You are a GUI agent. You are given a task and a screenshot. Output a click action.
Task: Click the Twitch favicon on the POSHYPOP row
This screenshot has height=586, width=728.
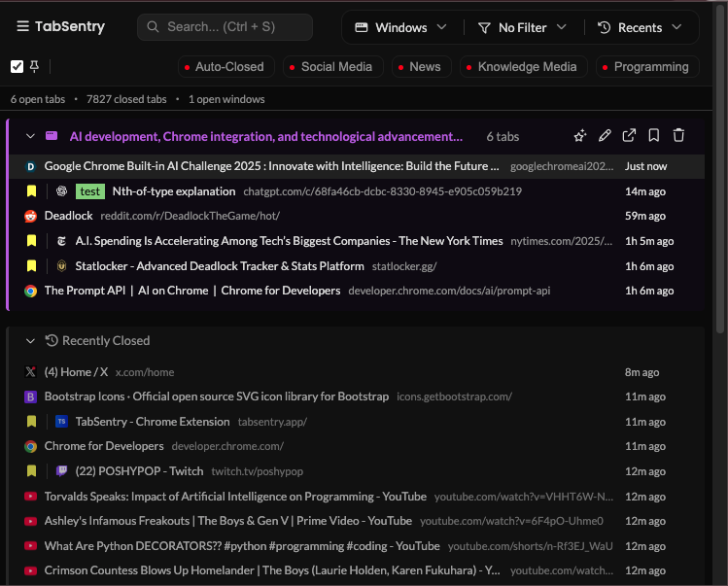(61, 471)
